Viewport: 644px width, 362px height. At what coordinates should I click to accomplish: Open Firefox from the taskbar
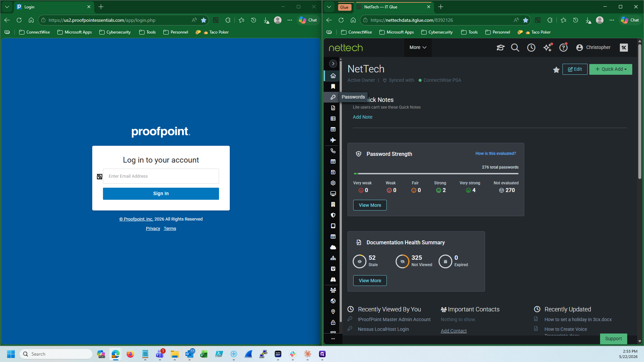coord(130,354)
